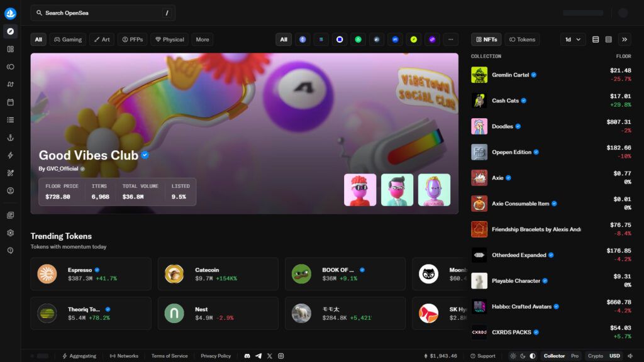Viewport: 644px width, 362px height.
Task: Open the Telegram link in footer
Action: (x=258, y=356)
